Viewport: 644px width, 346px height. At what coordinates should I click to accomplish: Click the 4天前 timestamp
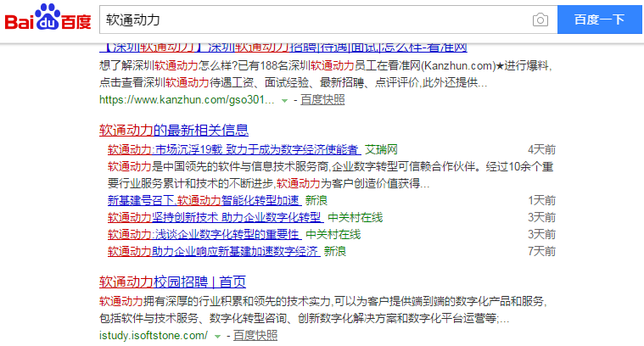click(541, 149)
